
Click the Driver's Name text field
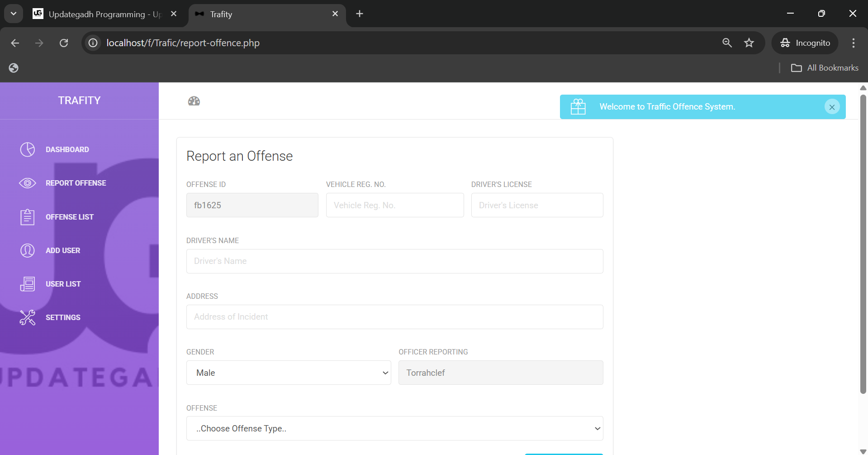coord(394,261)
